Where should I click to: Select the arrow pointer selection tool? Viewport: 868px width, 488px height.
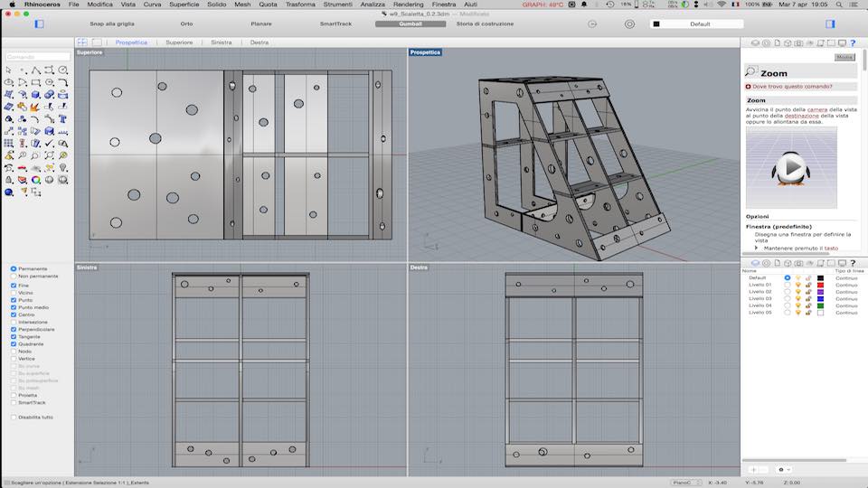9,70
